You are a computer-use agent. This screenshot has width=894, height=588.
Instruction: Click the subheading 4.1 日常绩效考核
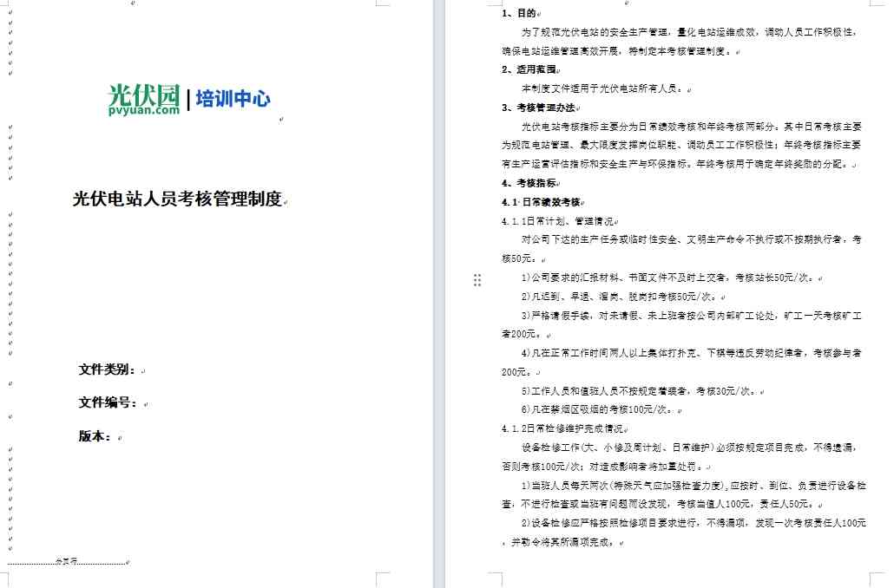pyautogui.click(x=541, y=202)
